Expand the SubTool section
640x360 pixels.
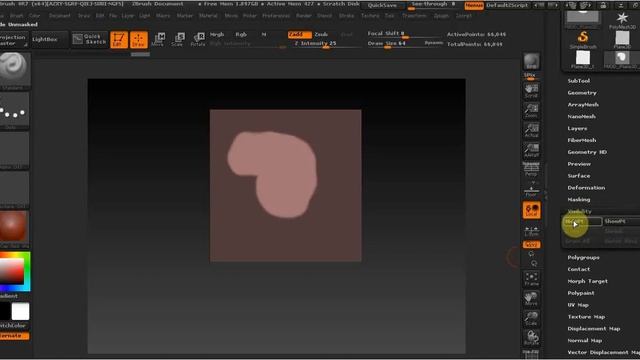(x=579, y=81)
